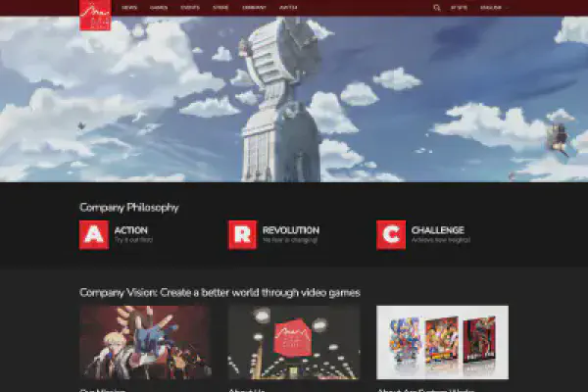Open the NEWS menu item

pos(129,8)
